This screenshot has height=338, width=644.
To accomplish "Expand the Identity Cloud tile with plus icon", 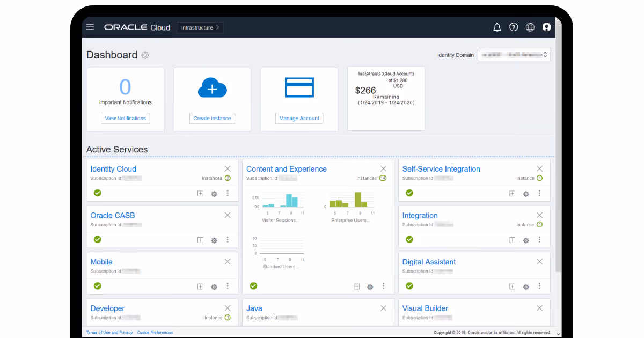I will click(200, 194).
